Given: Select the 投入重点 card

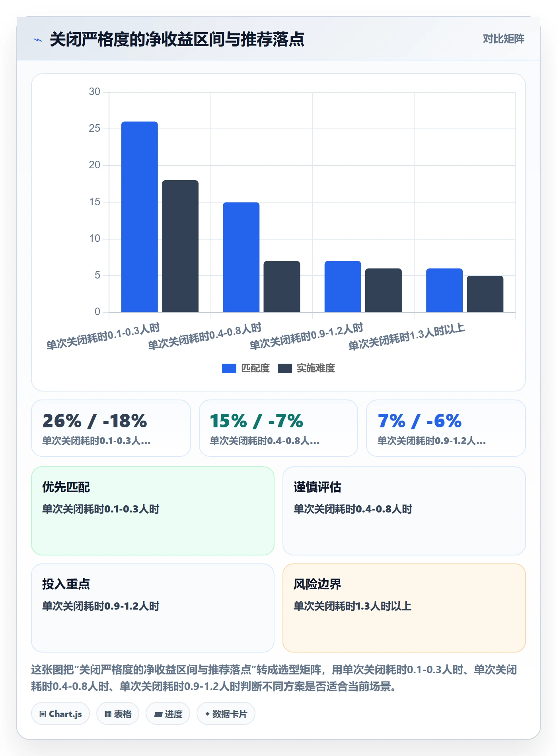Looking at the screenshot, I should 153,608.
